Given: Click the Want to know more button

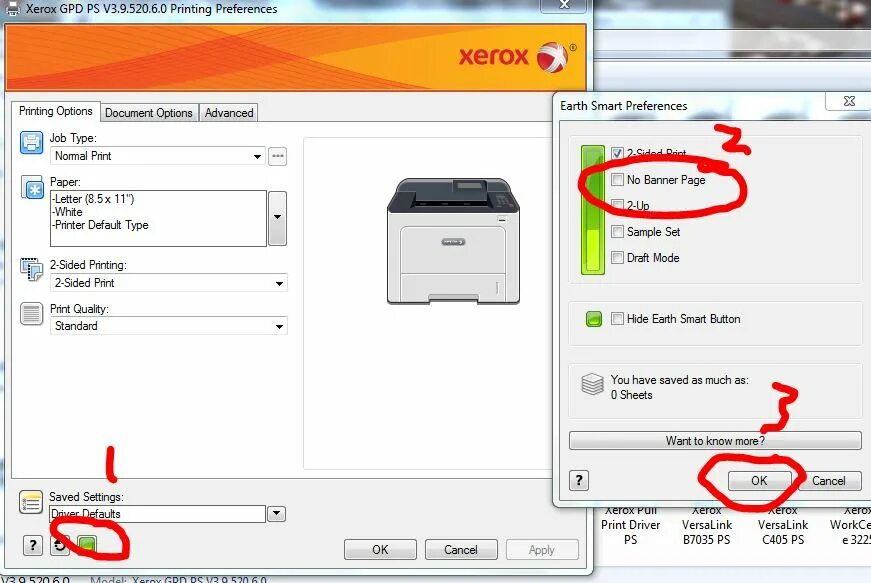Looking at the screenshot, I should (x=715, y=441).
